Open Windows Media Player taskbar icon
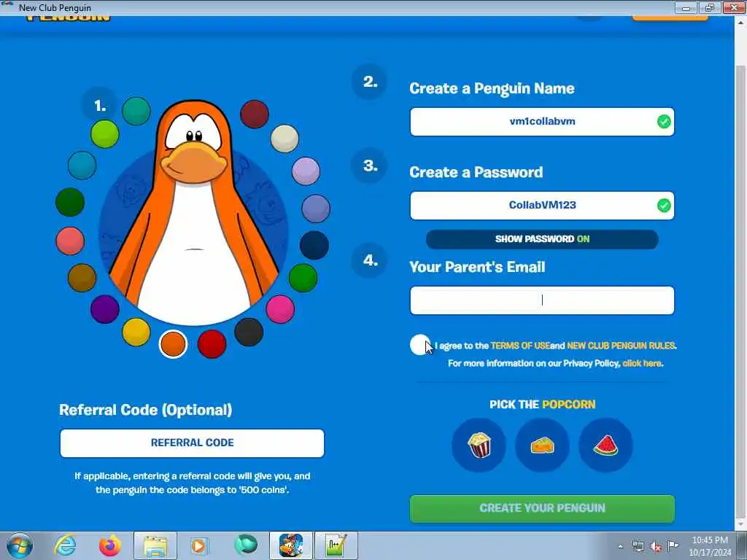This screenshot has height=560, width=747. (199, 545)
